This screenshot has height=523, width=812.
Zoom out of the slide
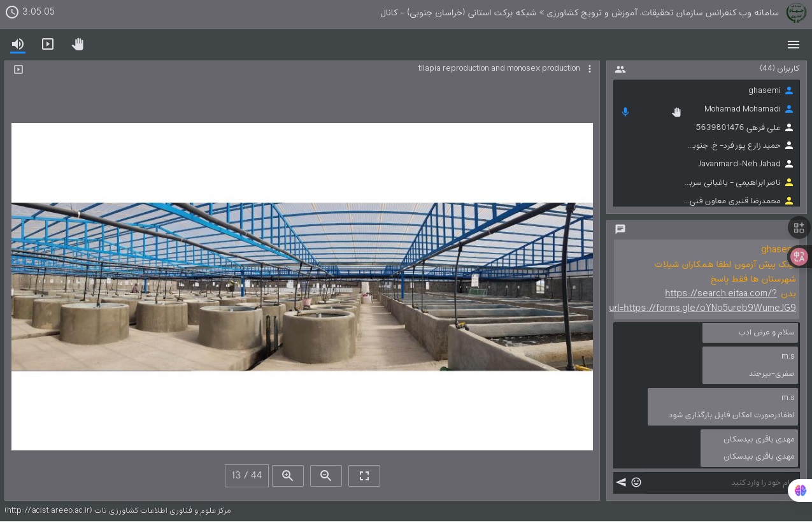point(326,476)
